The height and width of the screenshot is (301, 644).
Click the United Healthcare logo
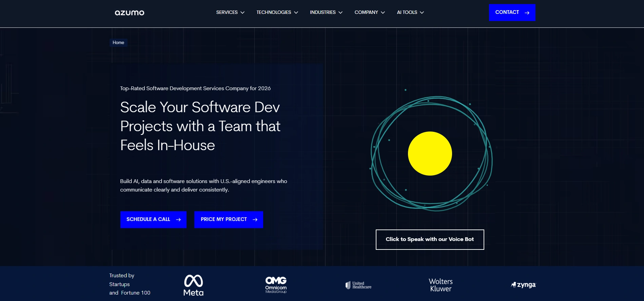(x=358, y=285)
